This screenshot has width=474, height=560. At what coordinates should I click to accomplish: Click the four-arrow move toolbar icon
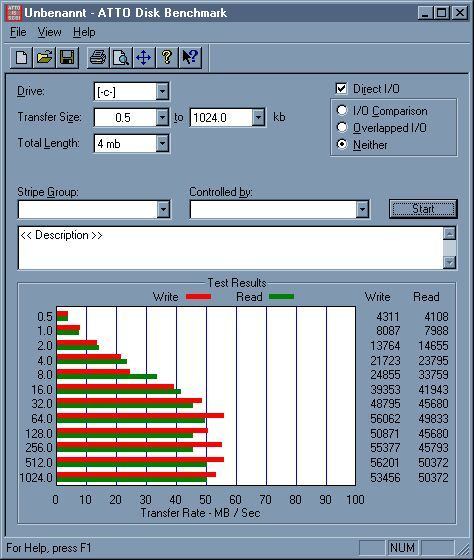tap(144, 57)
